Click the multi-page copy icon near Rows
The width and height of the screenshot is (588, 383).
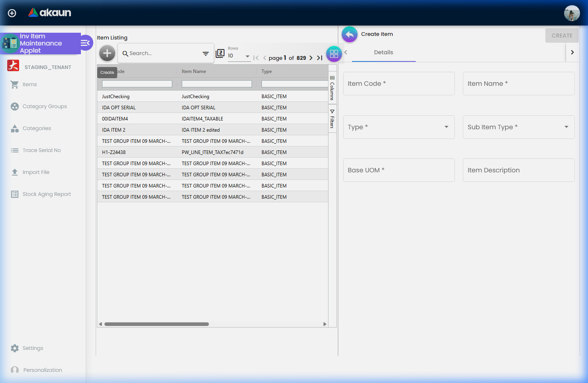tap(220, 53)
